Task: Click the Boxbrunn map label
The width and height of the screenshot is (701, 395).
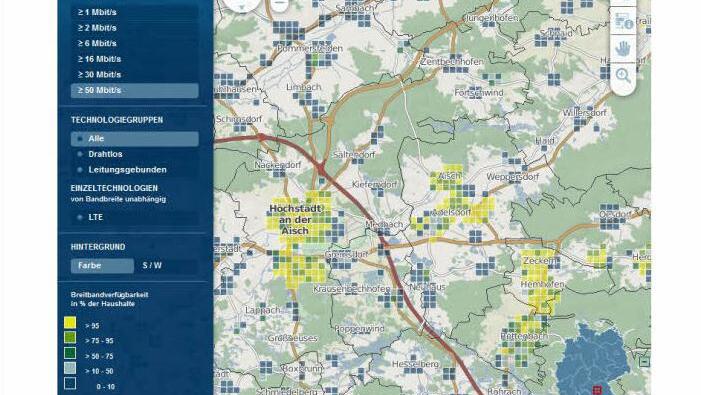Action: pyautogui.click(x=302, y=369)
